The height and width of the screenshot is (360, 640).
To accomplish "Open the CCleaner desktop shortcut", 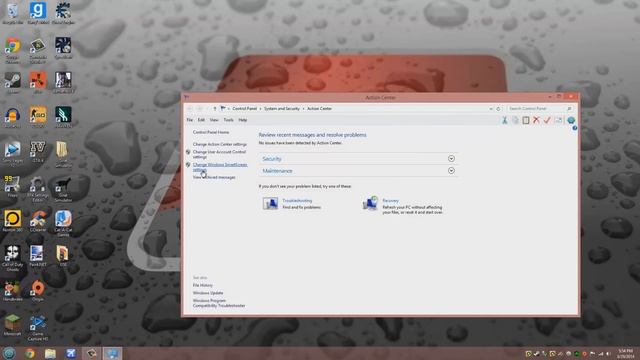I will [38, 221].
